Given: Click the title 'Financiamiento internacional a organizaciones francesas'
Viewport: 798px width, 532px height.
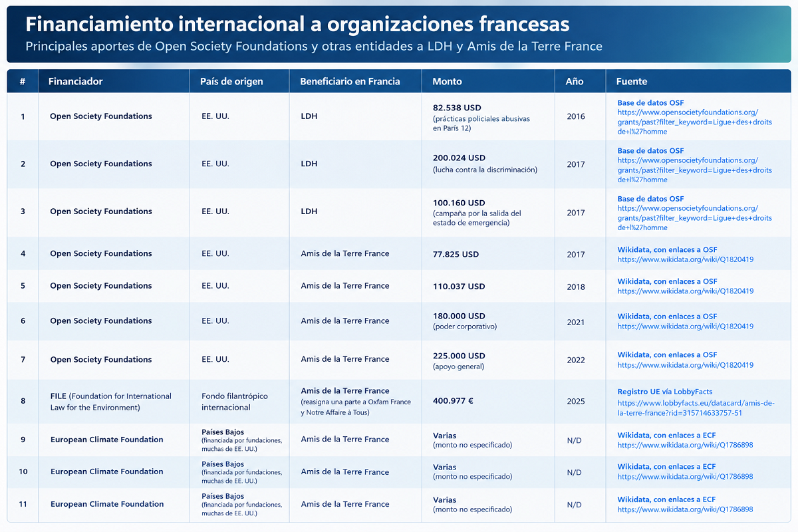Looking at the screenshot, I should pyautogui.click(x=298, y=25).
